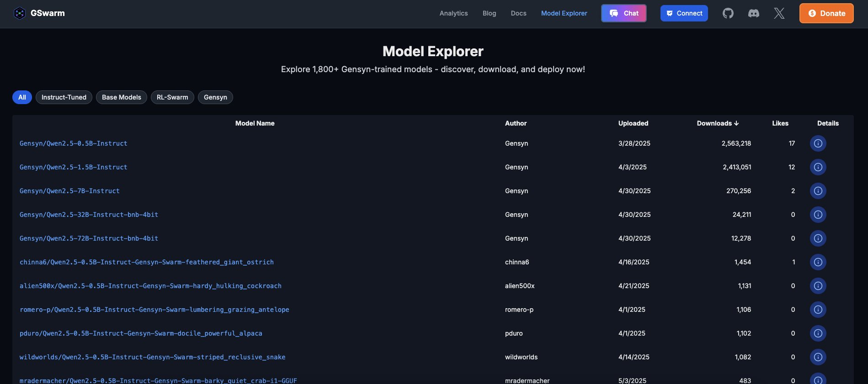Click likes value 17
The width and height of the screenshot is (868, 384).
click(792, 143)
